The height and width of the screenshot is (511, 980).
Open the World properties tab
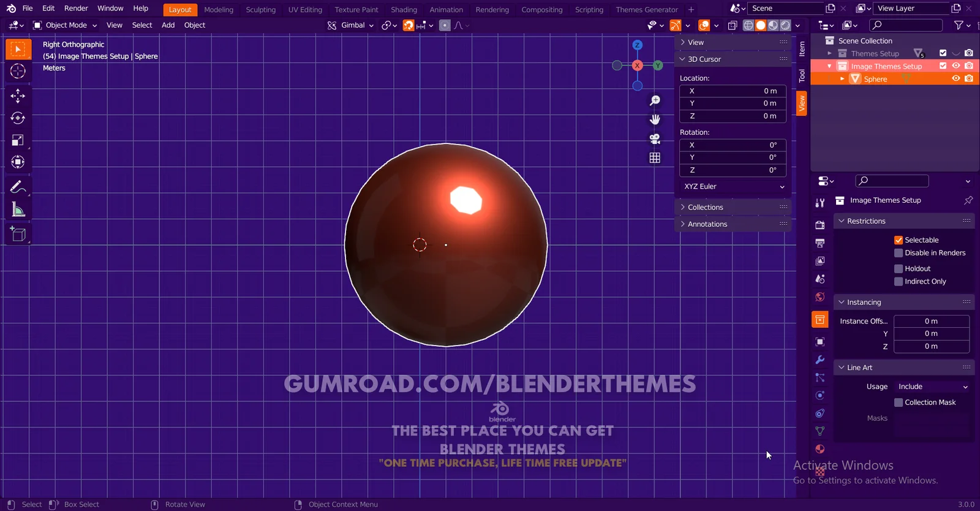tap(820, 297)
